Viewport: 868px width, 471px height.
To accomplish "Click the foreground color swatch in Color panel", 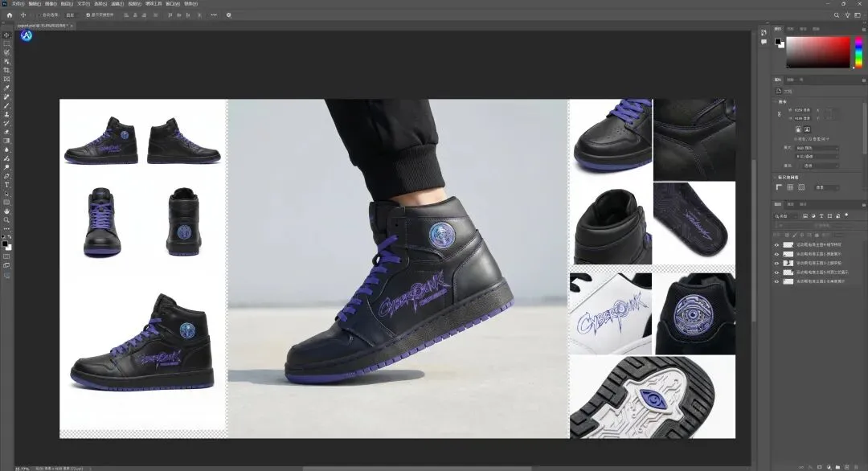I will pos(778,42).
